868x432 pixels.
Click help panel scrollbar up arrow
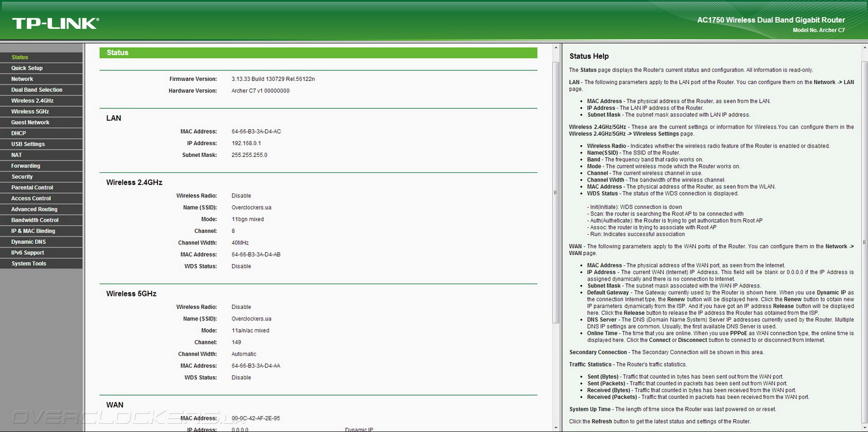[x=864, y=48]
